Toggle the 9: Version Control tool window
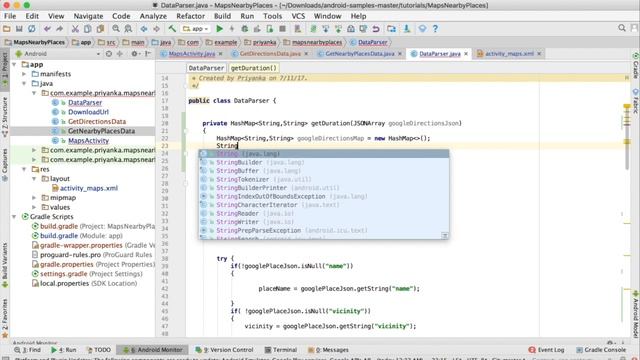The height and width of the screenshot is (360, 640). pos(224,350)
